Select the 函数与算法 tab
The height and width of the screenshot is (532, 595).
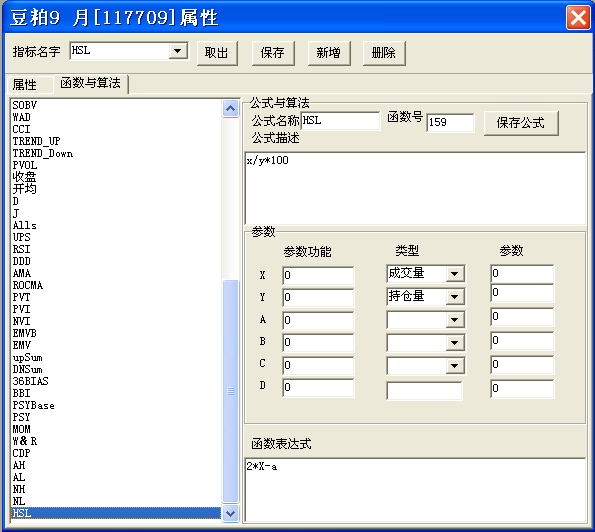click(91, 83)
